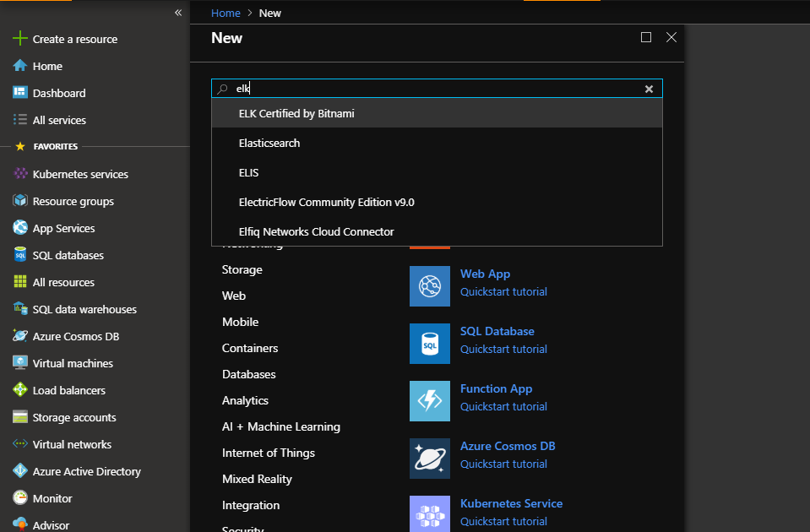The width and height of the screenshot is (810, 532).
Task: Clear the marketplace search text
Action: pos(649,89)
